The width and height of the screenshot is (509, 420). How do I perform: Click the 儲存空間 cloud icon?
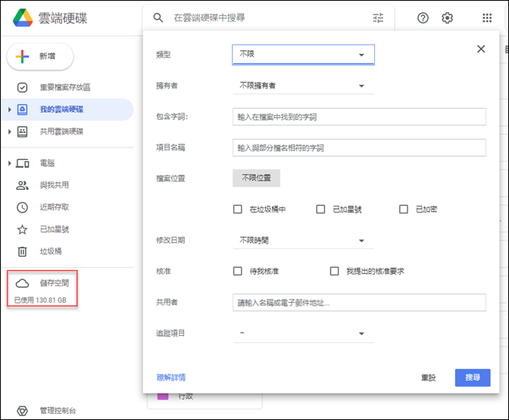[22, 283]
